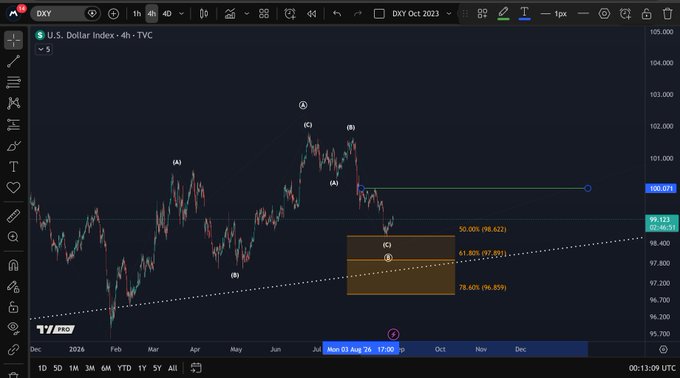
Task: Start bar replay mode
Action: [x=311, y=14]
